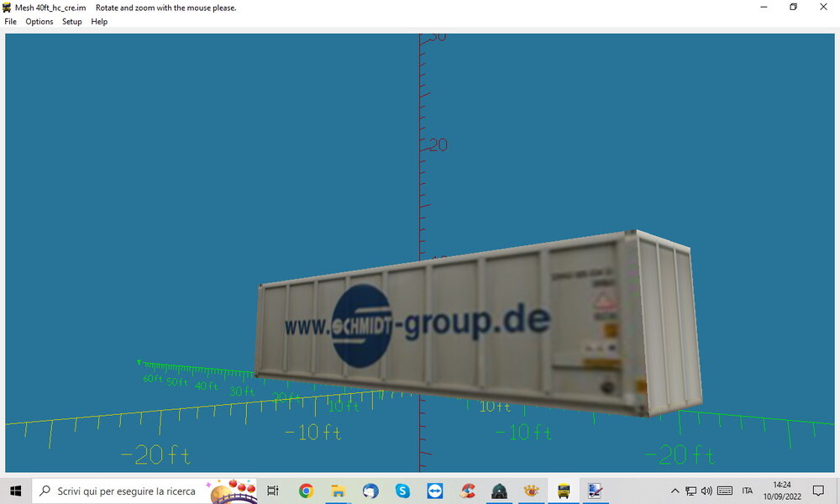Restore down the mesh viewer window
This screenshot has width=840, height=504.
(794, 8)
